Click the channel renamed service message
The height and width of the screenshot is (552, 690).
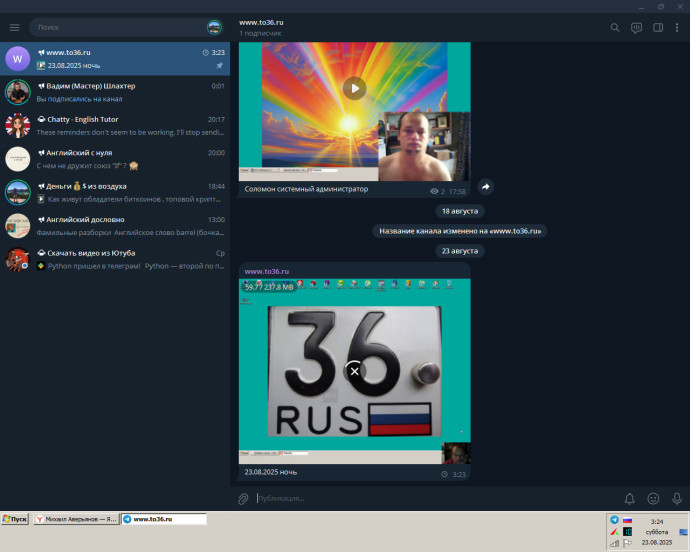pos(460,231)
